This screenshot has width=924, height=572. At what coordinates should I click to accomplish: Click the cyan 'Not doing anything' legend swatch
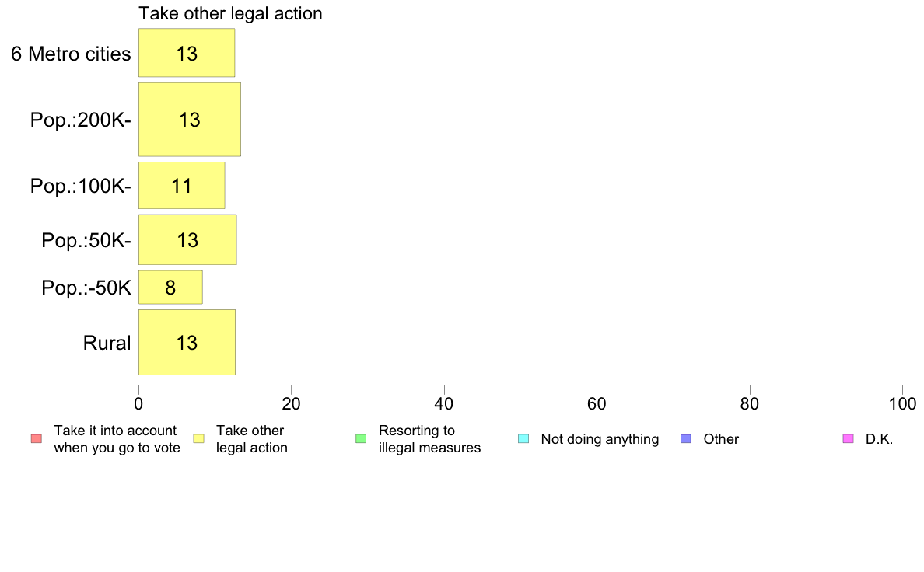pos(523,439)
